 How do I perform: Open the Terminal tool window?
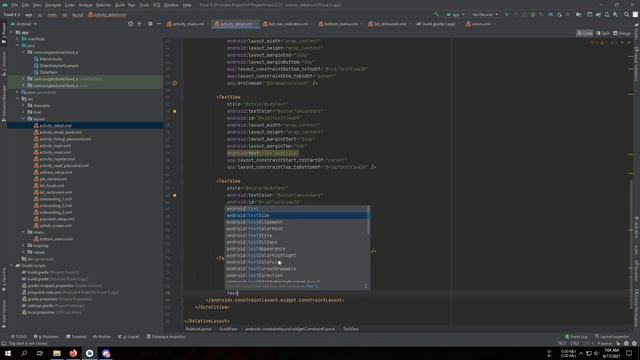[x=76, y=337]
